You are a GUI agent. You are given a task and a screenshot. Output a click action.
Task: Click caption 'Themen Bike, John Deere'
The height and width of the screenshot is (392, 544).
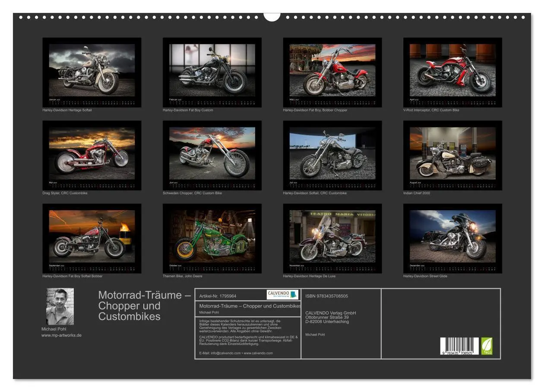pyautogui.click(x=182, y=276)
